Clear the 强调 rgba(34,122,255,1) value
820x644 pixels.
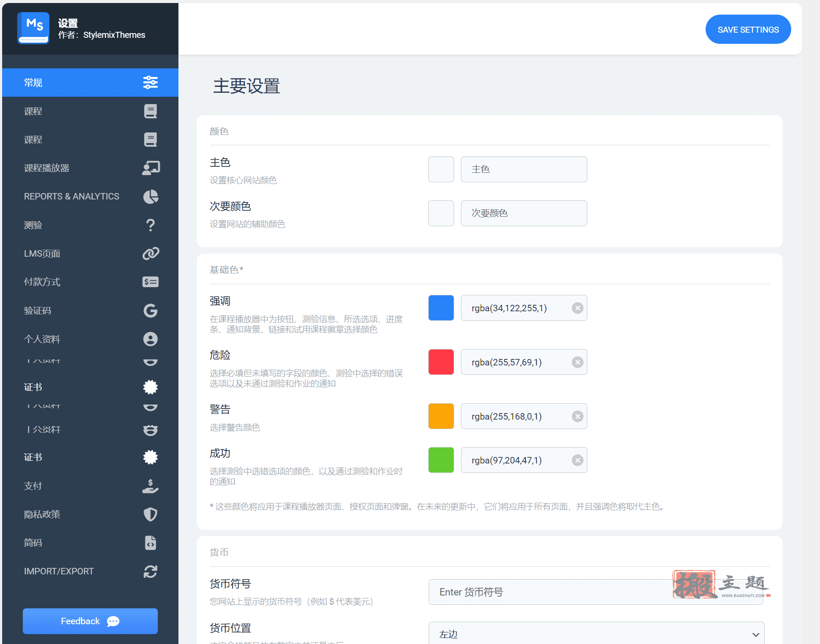577,308
